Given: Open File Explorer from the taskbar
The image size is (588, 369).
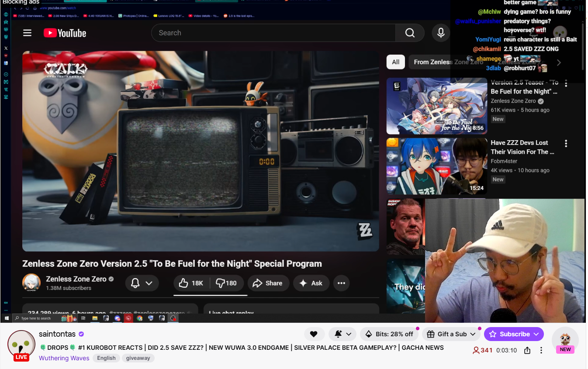Looking at the screenshot, I should tap(95, 318).
